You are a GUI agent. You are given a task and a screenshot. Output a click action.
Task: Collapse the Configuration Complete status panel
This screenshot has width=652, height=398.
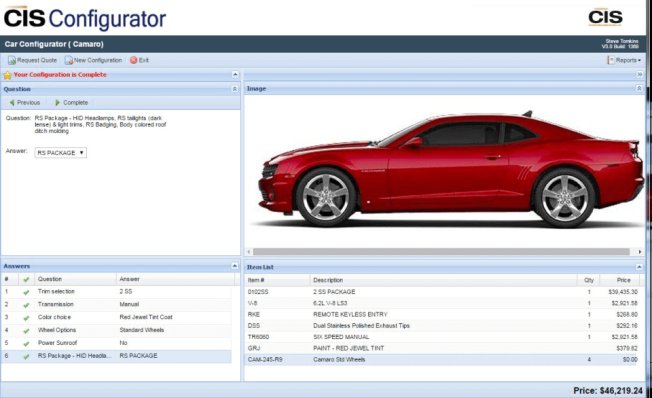click(235, 74)
